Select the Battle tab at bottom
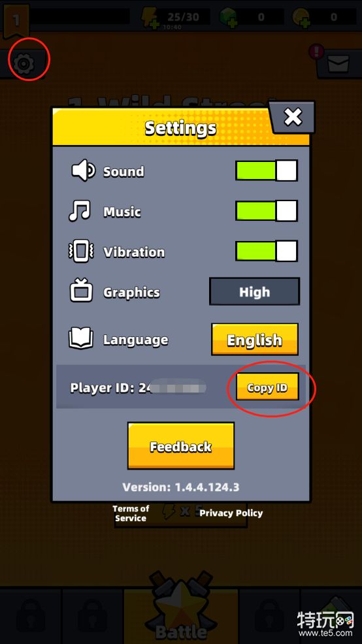Screen dimensions: 362x644 coord(181,616)
